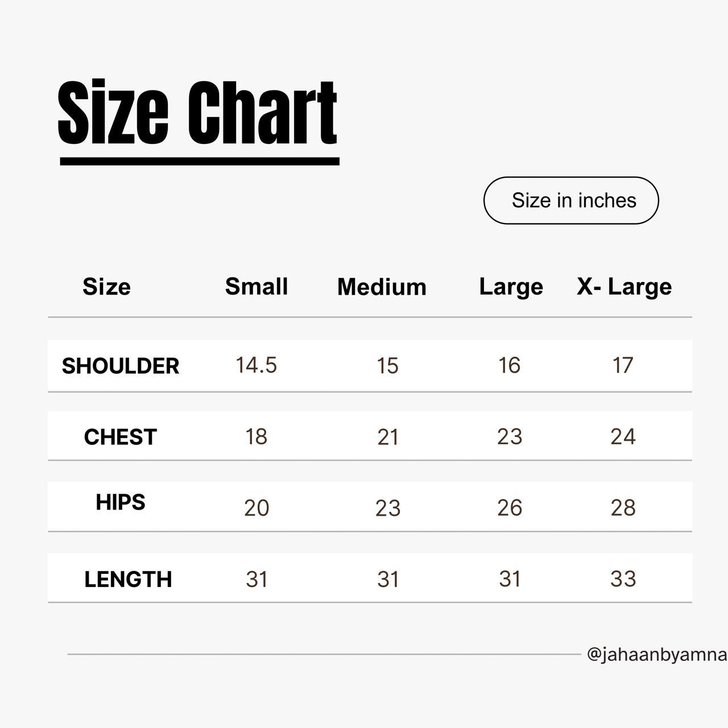Click the SHOULDER row label
The width and height of the screenshot is (728, 728).
121,366
